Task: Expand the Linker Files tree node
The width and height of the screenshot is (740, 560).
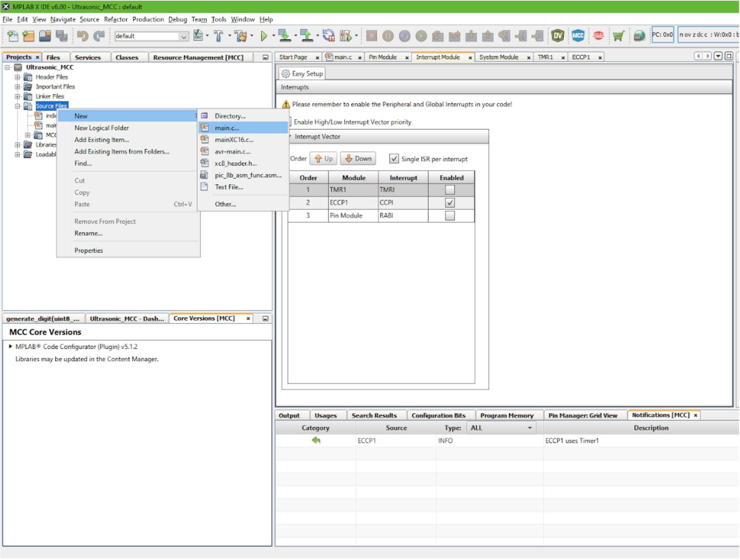Action: [17, 97]
